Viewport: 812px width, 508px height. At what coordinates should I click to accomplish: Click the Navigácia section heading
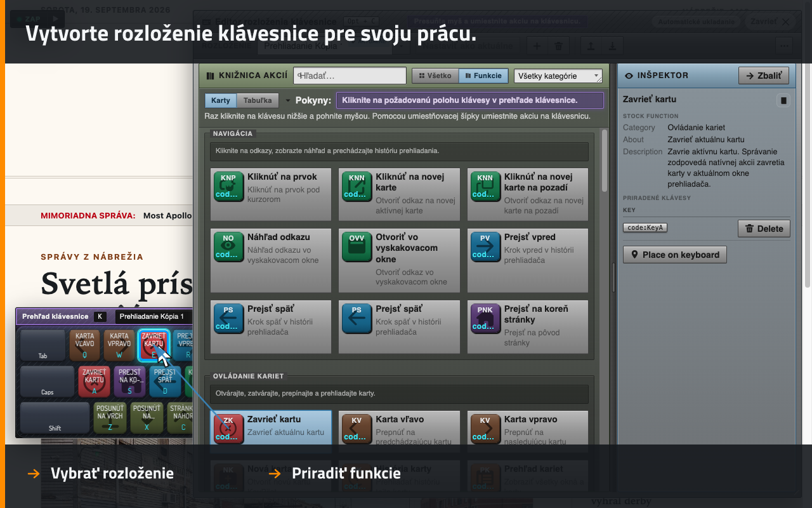(x=233, y=133)
